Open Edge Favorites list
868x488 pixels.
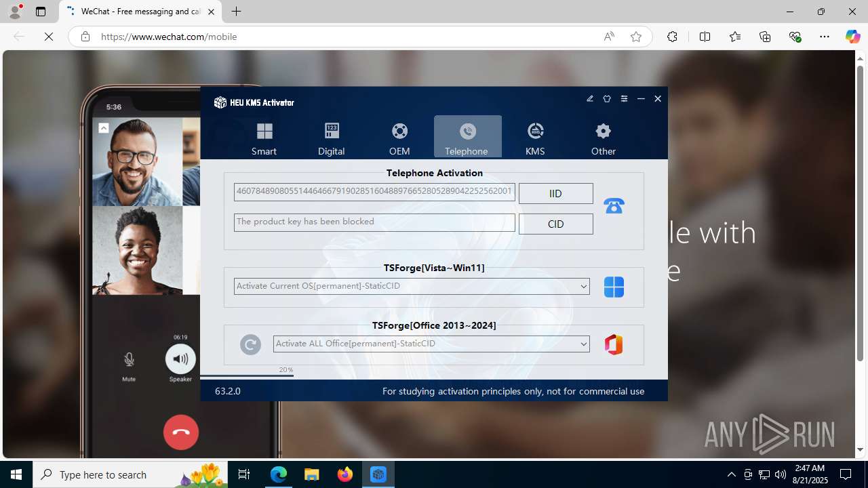pyautogui.click(x=735, y=37)
